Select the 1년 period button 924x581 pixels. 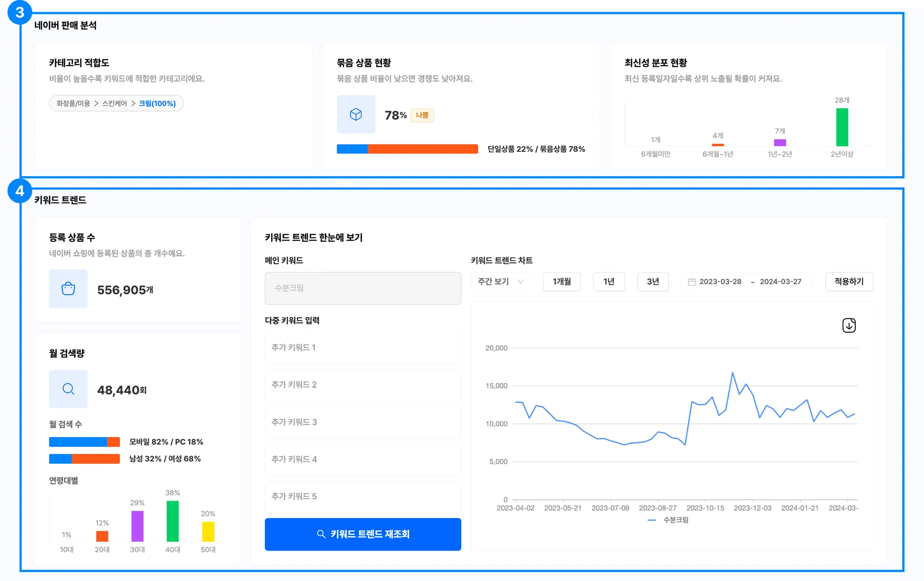click(x=609, y=282)
